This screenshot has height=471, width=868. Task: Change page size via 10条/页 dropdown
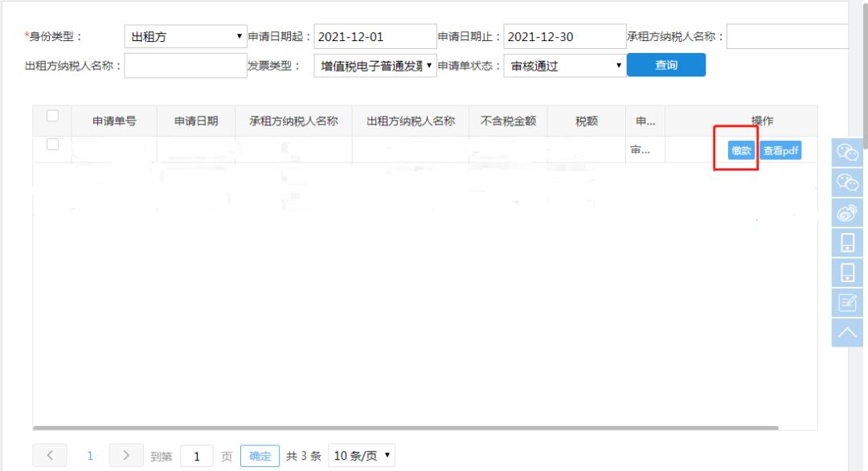tap(362, 454)
